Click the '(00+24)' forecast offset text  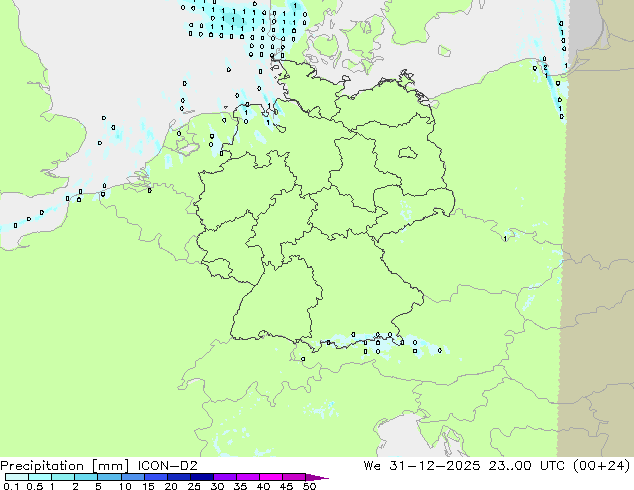click(602, 465)
